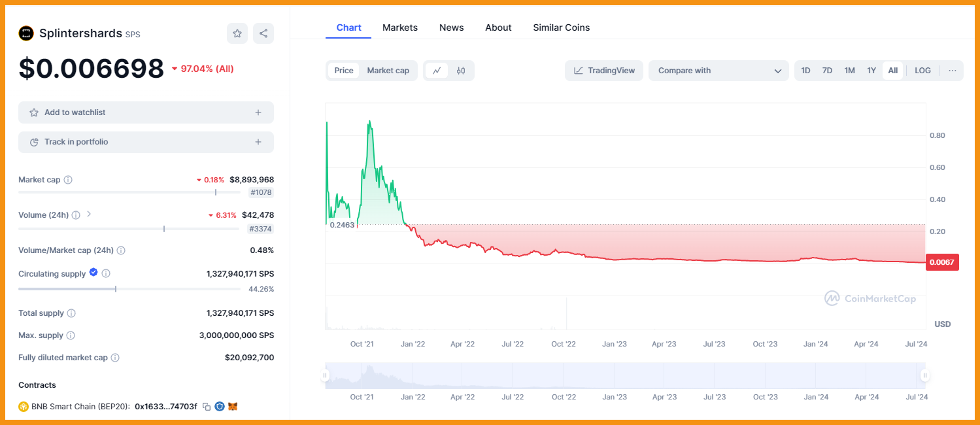
Task: Click the plus icon on Add to watchlist
Action: [x=258, y=112]
